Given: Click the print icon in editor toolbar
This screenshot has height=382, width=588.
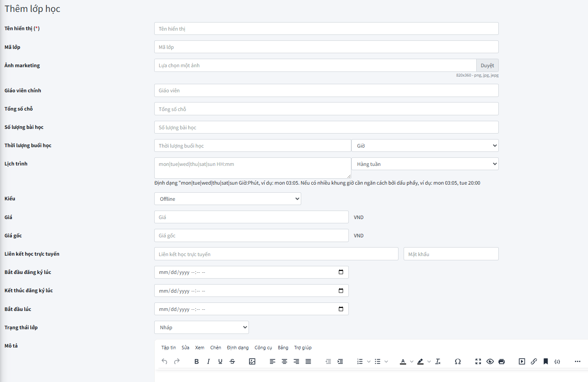Looking at the screenshot, I should [x=501, y=362].
